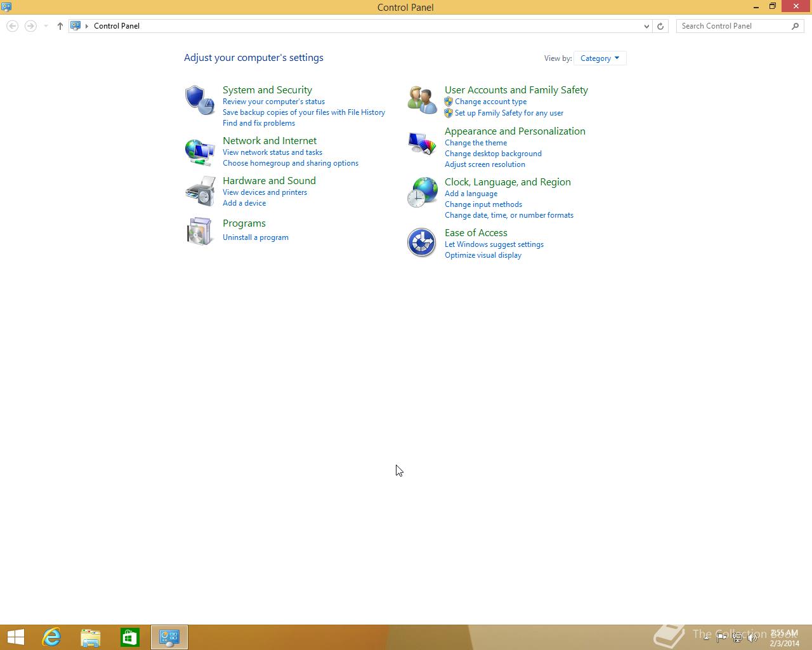Click Adjust screen resolution
This screenshot has width=812, height=650.
[x=485, y=164]
